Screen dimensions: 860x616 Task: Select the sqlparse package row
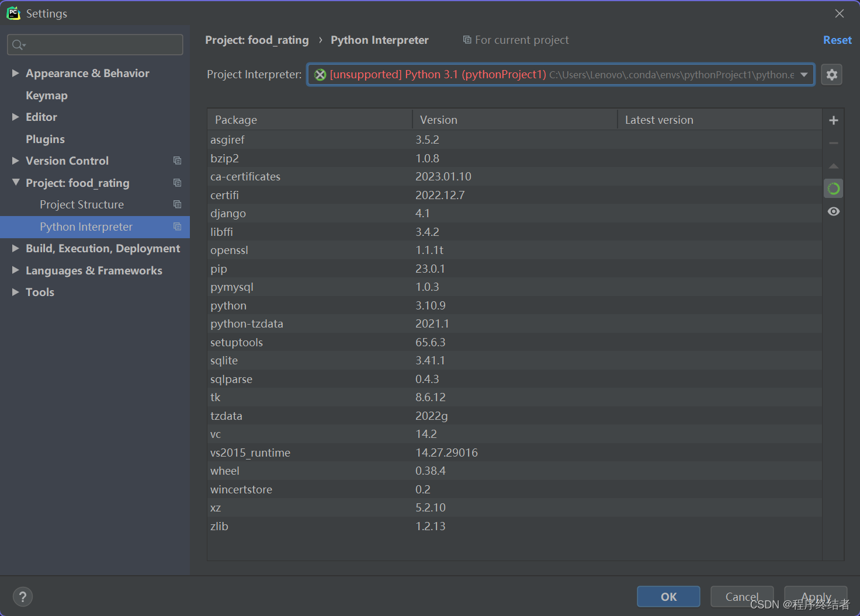514,379
